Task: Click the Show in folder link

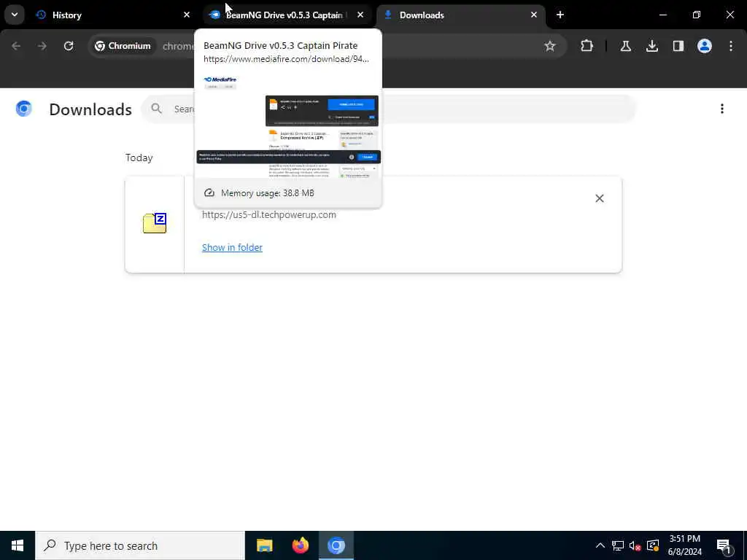Action: pos(232,247)
